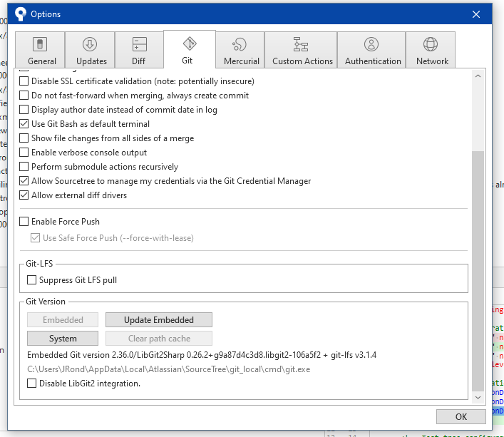The image size is (504, 437).
Task: Enable verbose console output checkbox
Action: (x=24, y=153)
